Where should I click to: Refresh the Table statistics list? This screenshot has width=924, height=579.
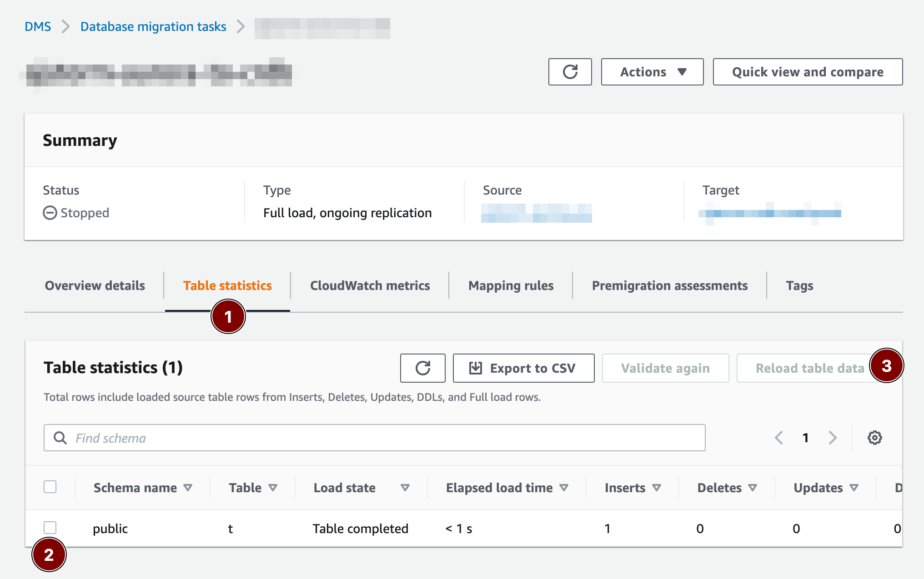point(422,368)
